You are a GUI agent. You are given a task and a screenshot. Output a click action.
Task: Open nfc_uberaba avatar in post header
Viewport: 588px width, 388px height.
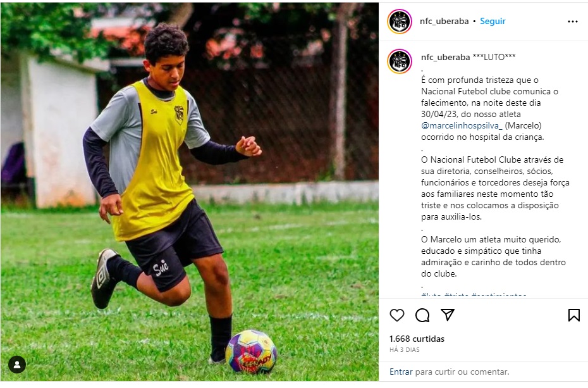[400, 22]
